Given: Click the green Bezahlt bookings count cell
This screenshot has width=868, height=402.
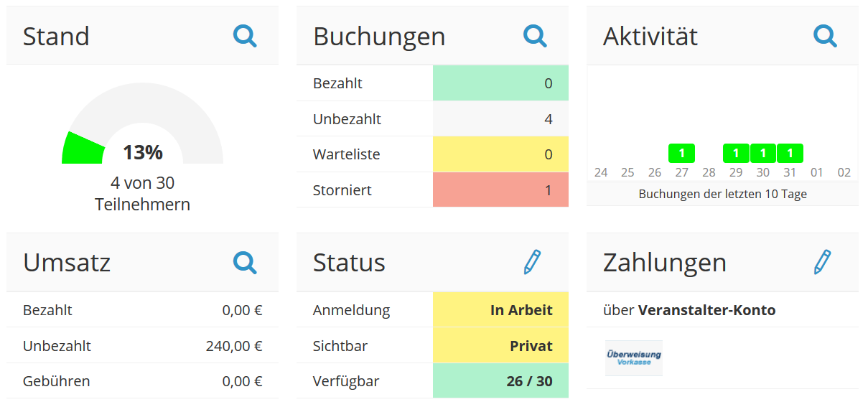Looking at the screenshot, I should pos(500,83).
